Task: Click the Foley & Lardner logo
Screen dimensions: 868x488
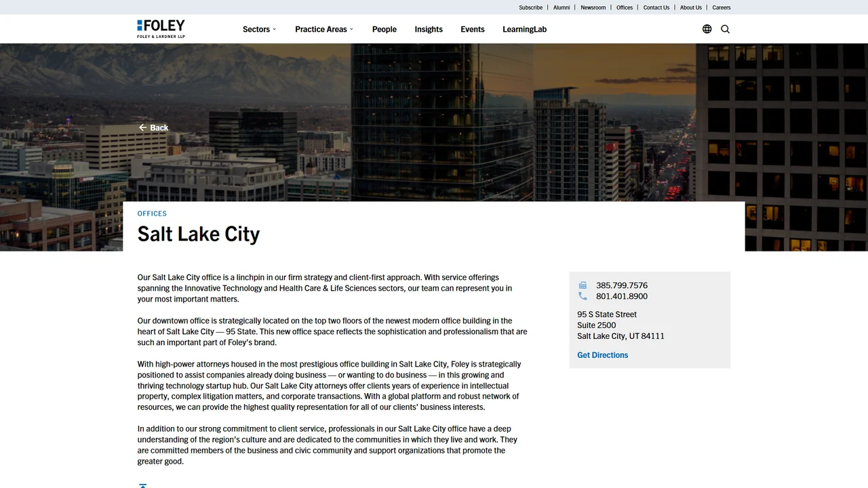Action: [x=161, y=29]
